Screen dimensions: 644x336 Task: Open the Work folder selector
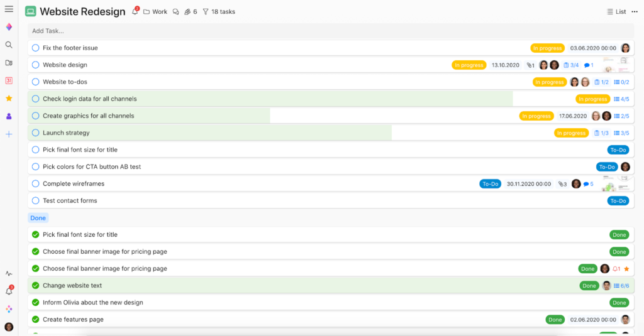coord(155,12)
